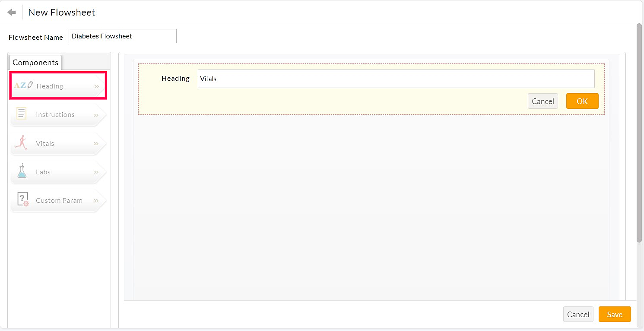644x331 pixels.
Task: Cancel the heading edit
Action: pyautogui.click(x=543, y=101)
